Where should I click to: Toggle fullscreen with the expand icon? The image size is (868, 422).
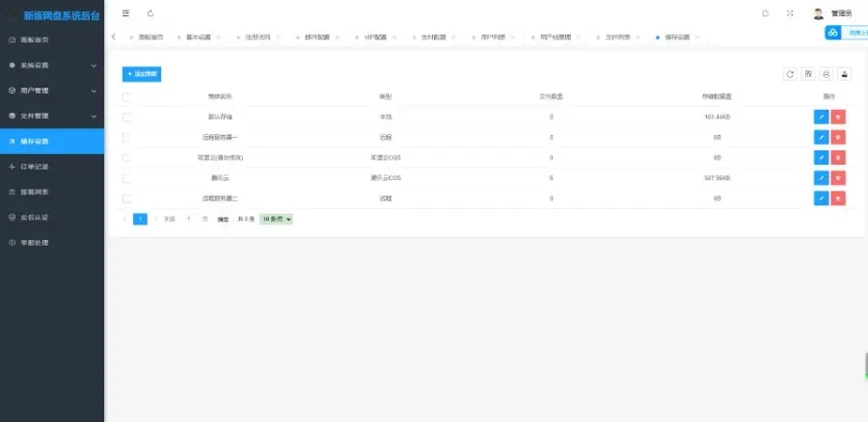click(x=790, y=13)
